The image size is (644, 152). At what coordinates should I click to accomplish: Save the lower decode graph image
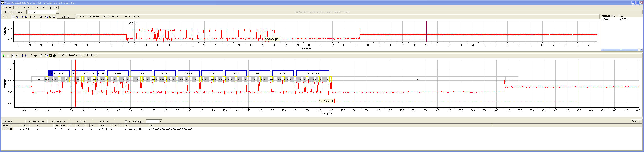point(50,56)
